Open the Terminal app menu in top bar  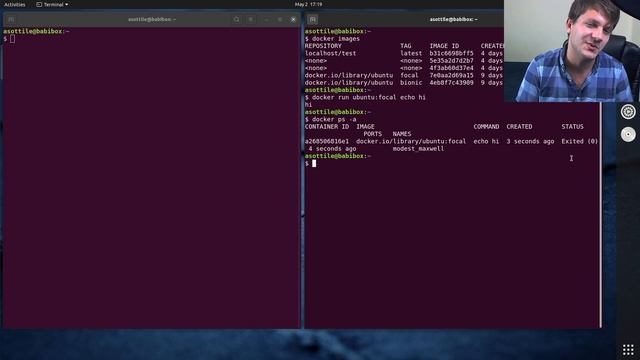pos(52,4)
